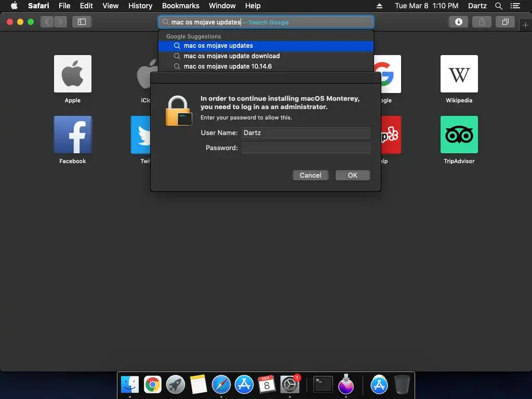
Task: Show the tab overview in Safari
Action: click(x=505, y=22)
